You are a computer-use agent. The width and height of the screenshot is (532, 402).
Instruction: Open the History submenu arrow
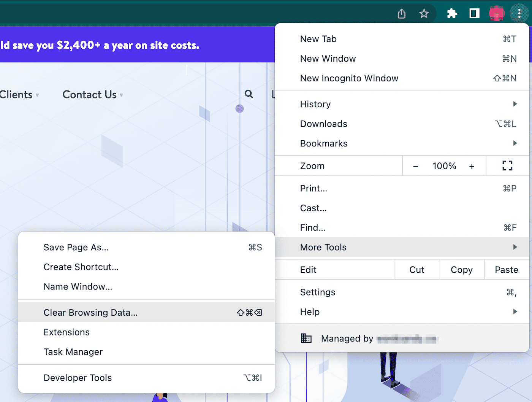[515, 103]
